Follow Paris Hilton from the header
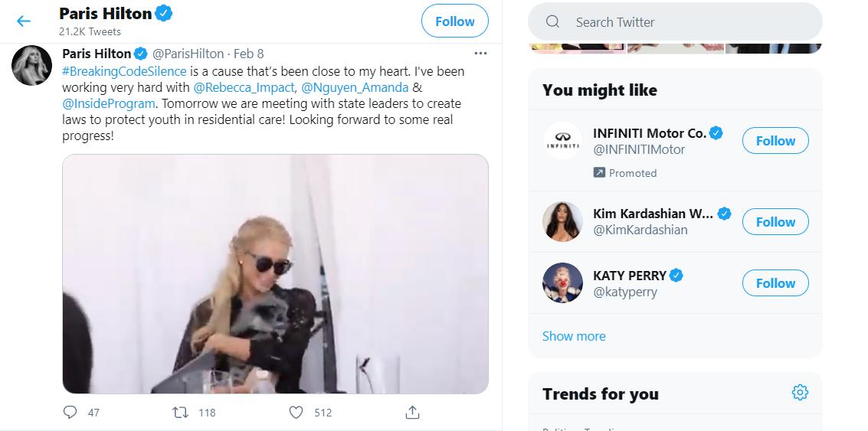This screenshot has height=431, width=868. [454, 21]
